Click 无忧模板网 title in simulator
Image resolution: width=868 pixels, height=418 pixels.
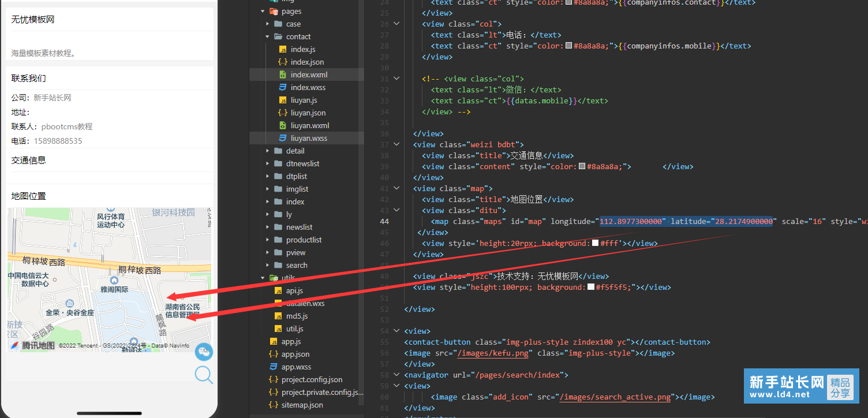click(x=33, y=19)
